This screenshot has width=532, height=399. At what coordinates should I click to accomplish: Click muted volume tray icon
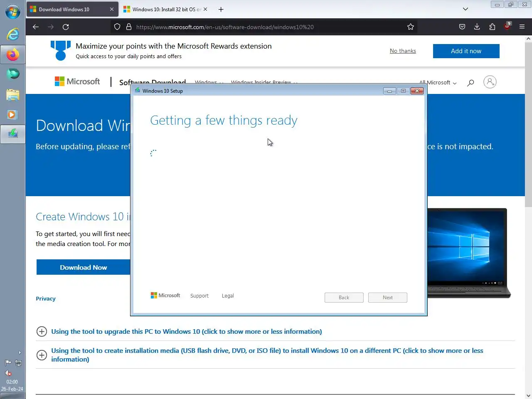click(x=8, y=373)
